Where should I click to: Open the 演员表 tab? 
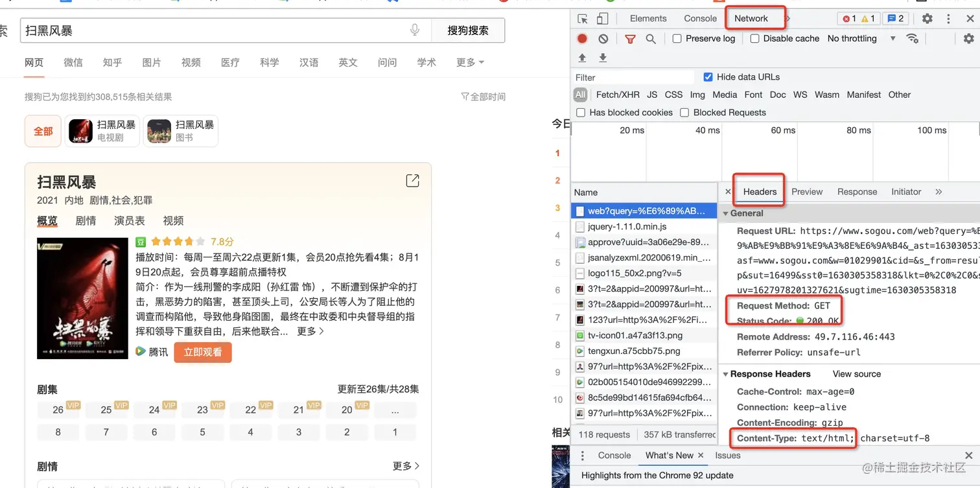click(x=130, y=221)
